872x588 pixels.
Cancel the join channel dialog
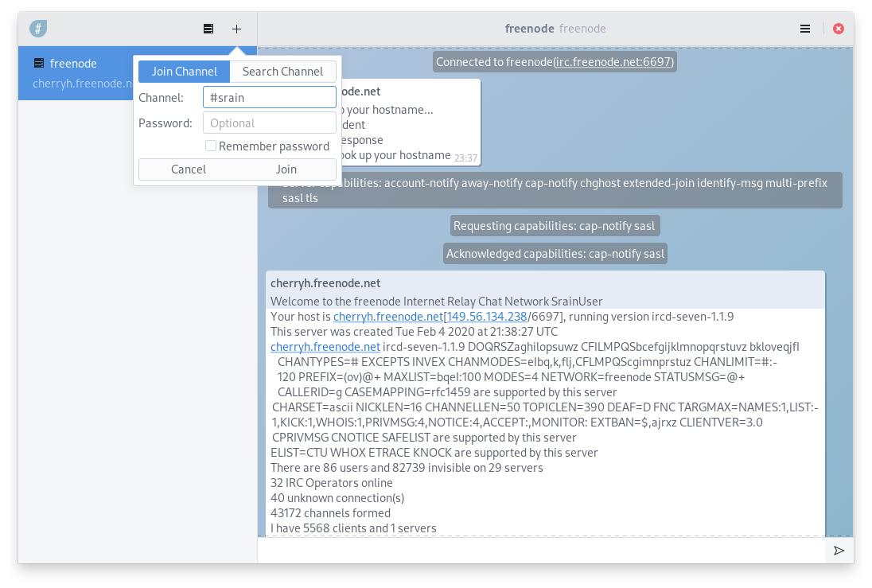click(188, 169)
